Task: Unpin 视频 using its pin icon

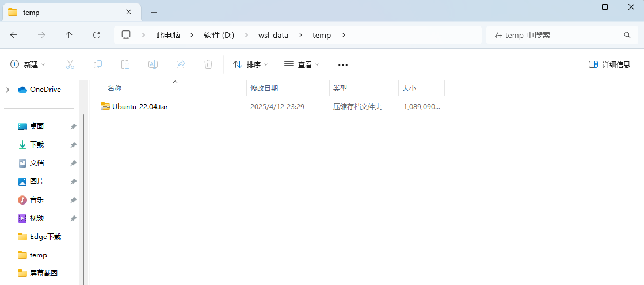Action: 73,218
